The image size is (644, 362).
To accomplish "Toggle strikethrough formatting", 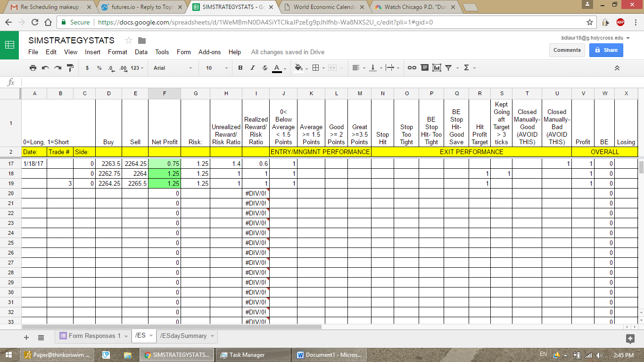I will [264, 68].
